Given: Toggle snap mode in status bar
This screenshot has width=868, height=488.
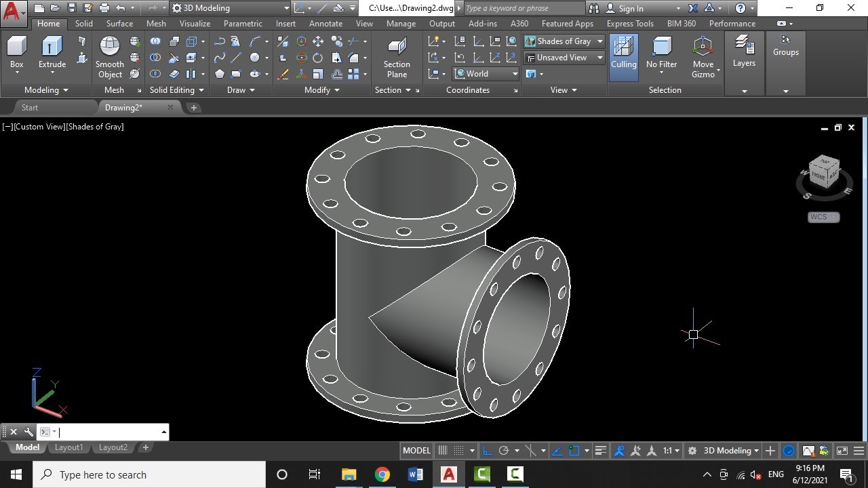Looking at the screenshot, I should 459,450.
